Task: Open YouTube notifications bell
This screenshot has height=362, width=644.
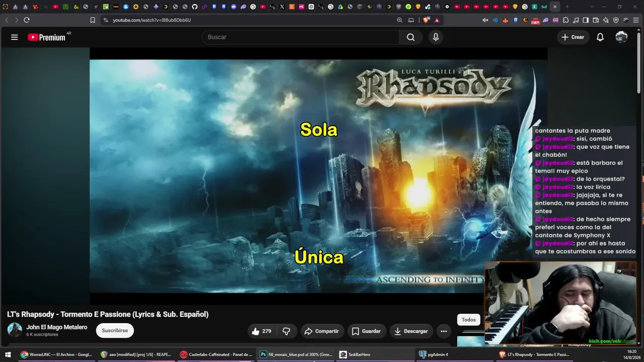Action: click(600, 37)
